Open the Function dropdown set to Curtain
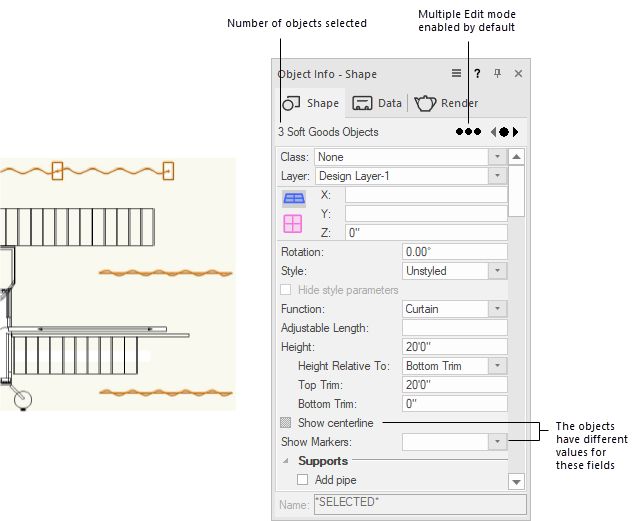Image resolution: width=642 pixels, height=521 pixels. 497,309
